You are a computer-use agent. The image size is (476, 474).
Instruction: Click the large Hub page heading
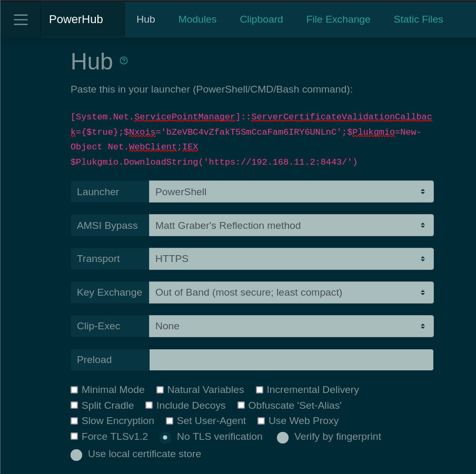tap(92, 62)
